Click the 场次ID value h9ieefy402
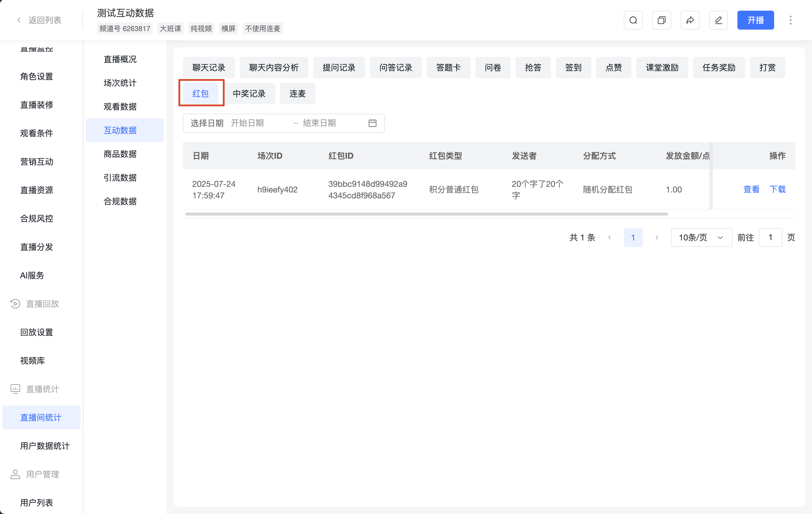This screenshot has width=812, height=514. [x=277, y=190]
